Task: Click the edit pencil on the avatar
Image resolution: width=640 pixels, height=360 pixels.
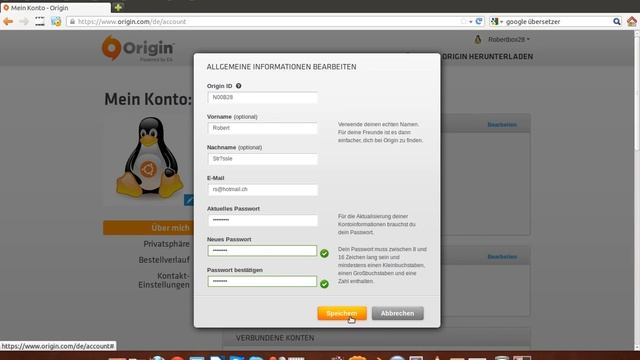Action: [x=189, y=200]
